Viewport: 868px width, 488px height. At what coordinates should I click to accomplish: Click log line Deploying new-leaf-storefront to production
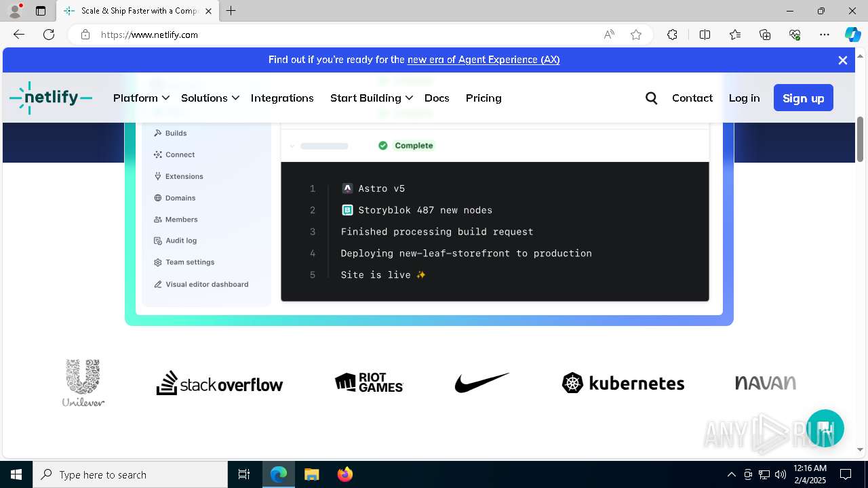click(x=466, y=253)
